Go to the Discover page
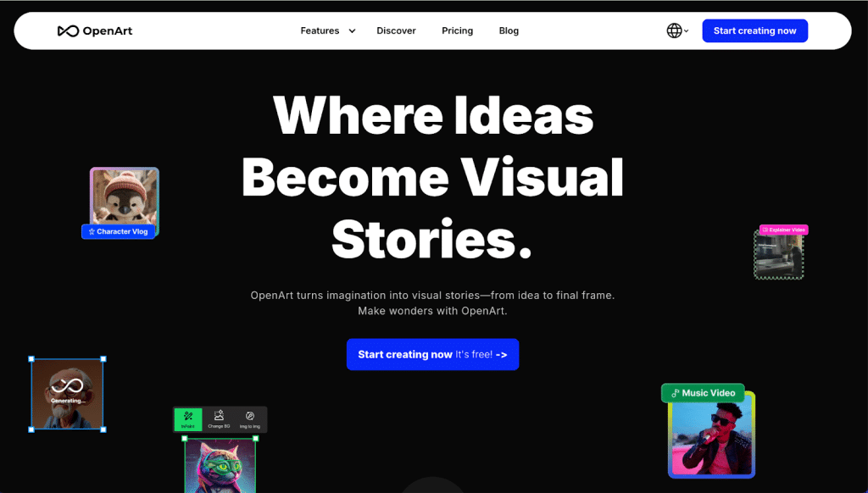The image size is (868, 493). (x=396, y=31)
